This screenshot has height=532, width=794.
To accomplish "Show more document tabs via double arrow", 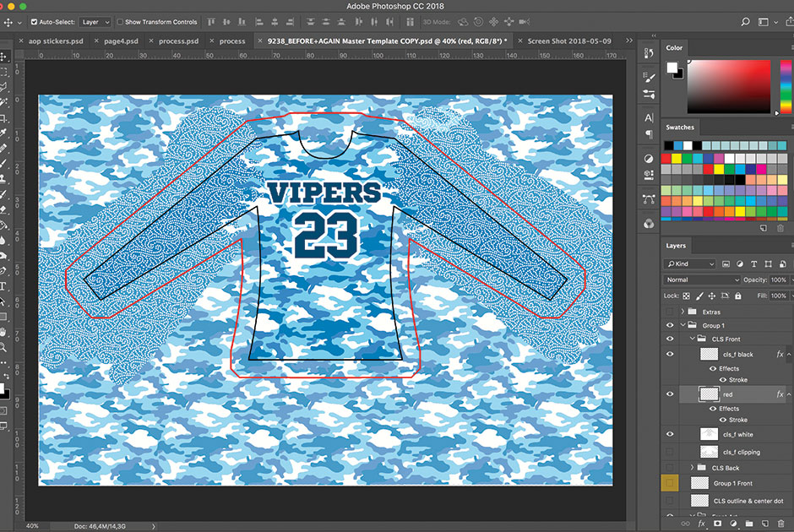I will click(x=629, y=41).
